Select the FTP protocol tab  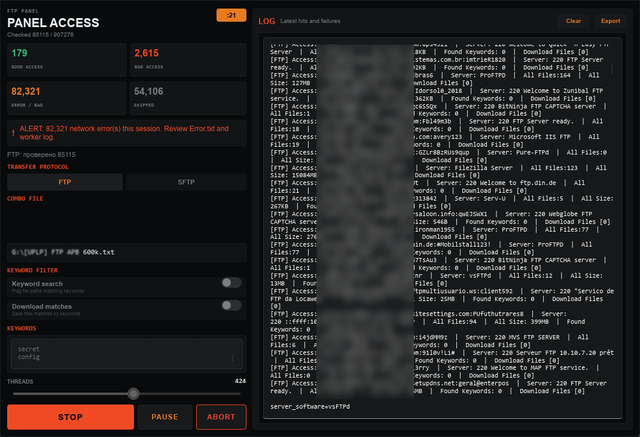pyautogui.click(x=65, y=182)
